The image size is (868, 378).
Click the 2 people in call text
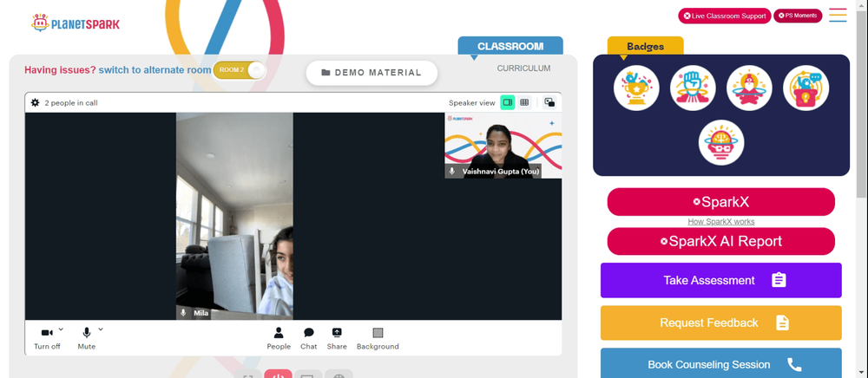click(71, 103)
